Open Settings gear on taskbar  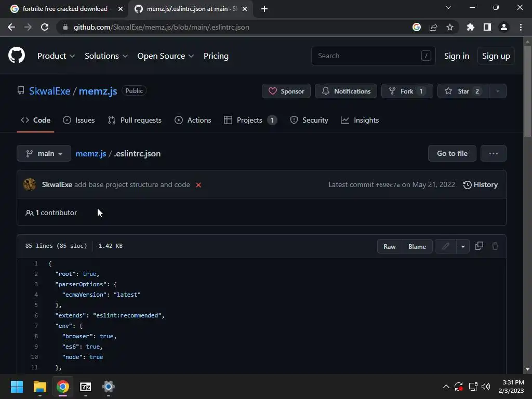pos(109,387)
